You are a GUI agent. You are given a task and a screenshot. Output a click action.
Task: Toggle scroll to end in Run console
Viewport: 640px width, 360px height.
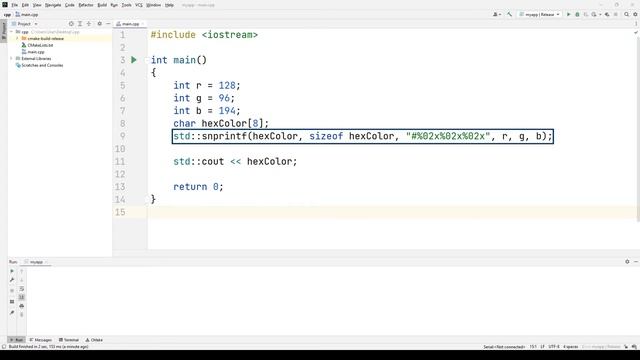22,297
